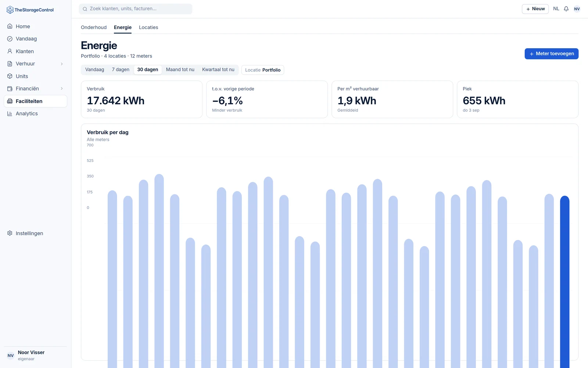Focus the Zoek klanten search field
Viewport: 588px width, 368px height.
[135, 9]
